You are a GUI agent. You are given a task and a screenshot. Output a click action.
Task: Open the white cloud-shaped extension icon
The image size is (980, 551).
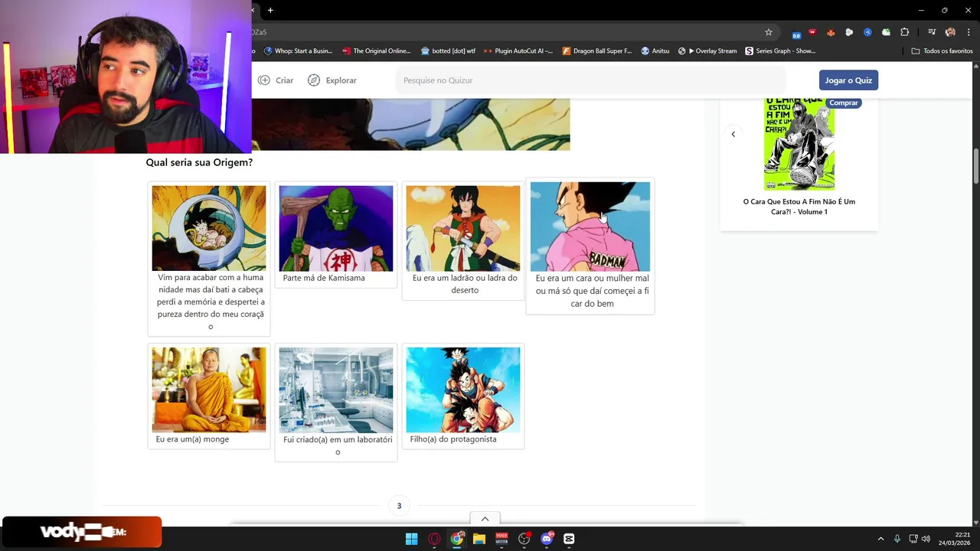click(x=849, y=32)
